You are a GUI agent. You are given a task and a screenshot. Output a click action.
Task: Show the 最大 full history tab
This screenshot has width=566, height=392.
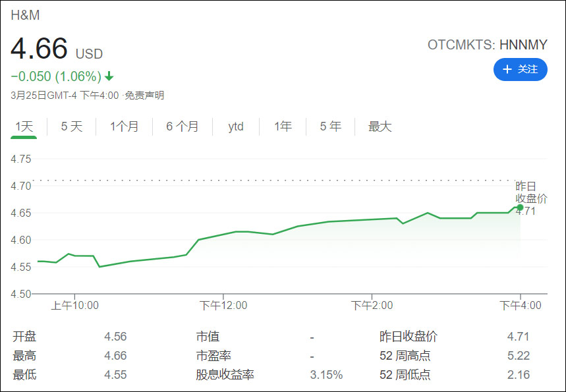point(380,126)
